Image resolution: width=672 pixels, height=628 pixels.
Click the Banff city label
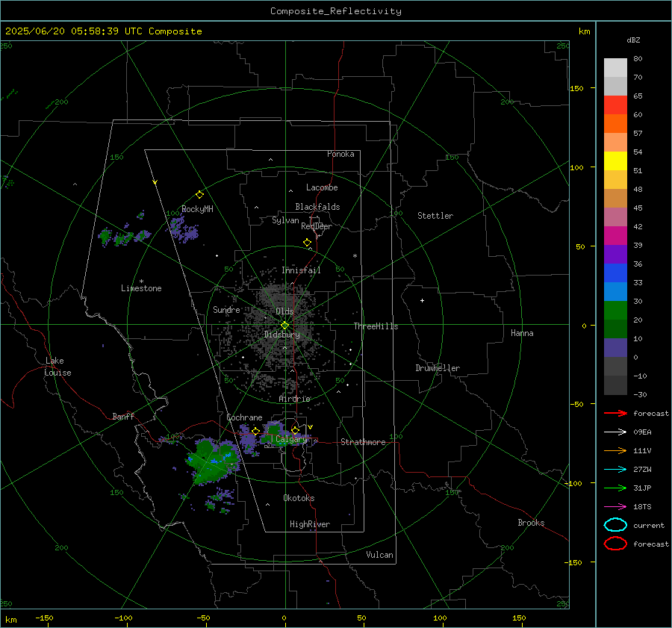(x=123, y=417)
